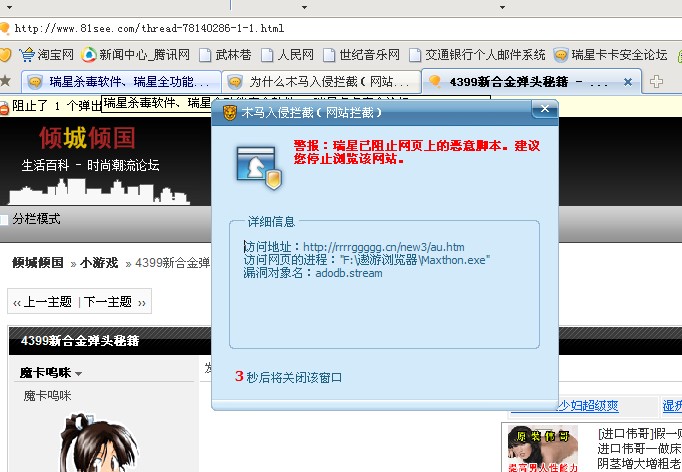Image resolution: width=682 pixels, height=472 pixels.
Task: Click the page icon beside 交通银行个人邮件系统
Action: coord(415,55)
